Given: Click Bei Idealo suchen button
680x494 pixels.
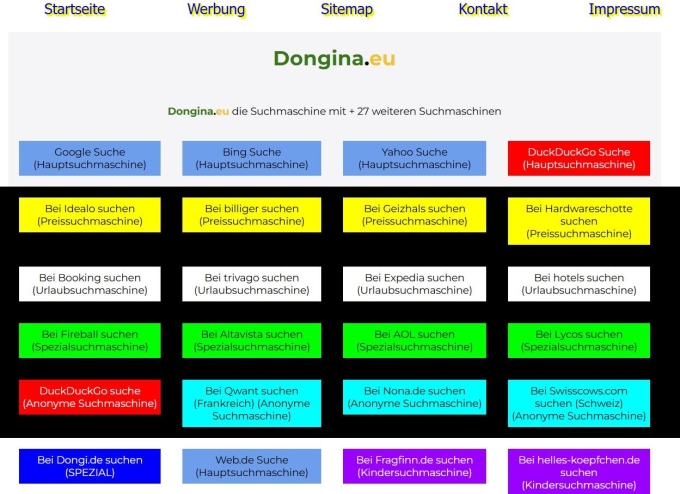Looking at the screenshot, I should pos(90,215).
